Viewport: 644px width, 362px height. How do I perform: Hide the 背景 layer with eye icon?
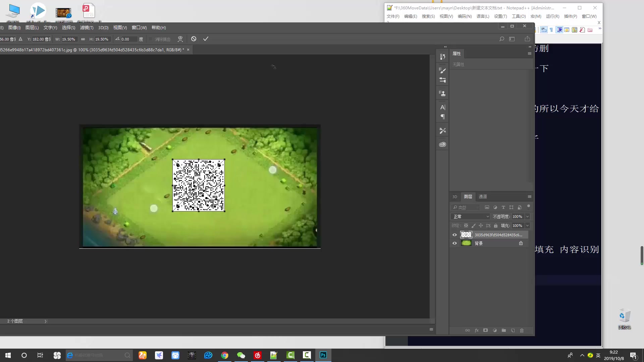(x=454, y=243)
